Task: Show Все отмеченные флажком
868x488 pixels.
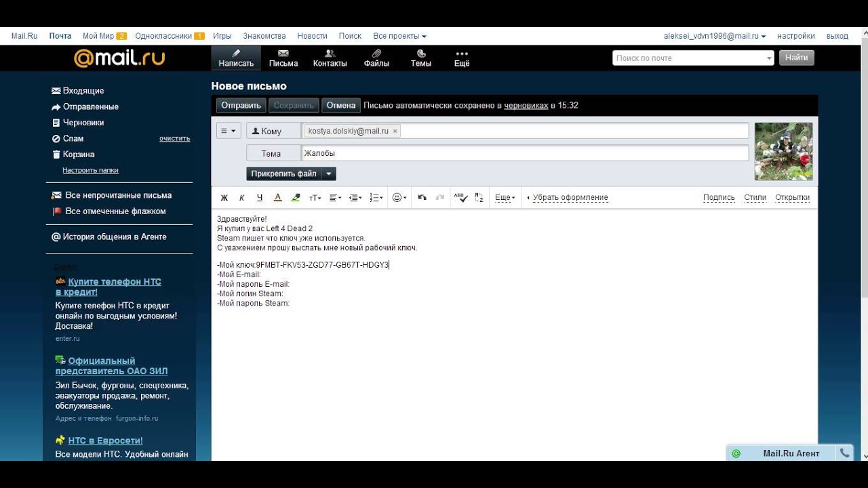Action: (x=116, y=211)
